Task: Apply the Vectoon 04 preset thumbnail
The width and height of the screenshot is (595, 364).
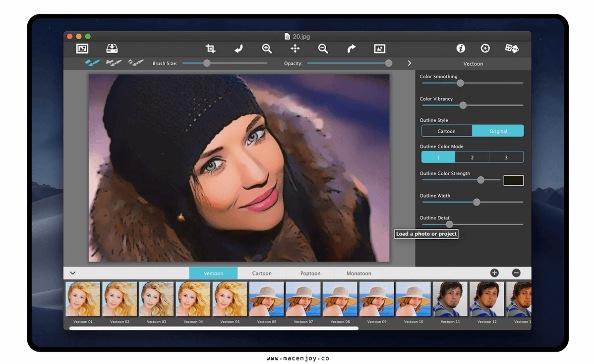Action: [193, 299]
